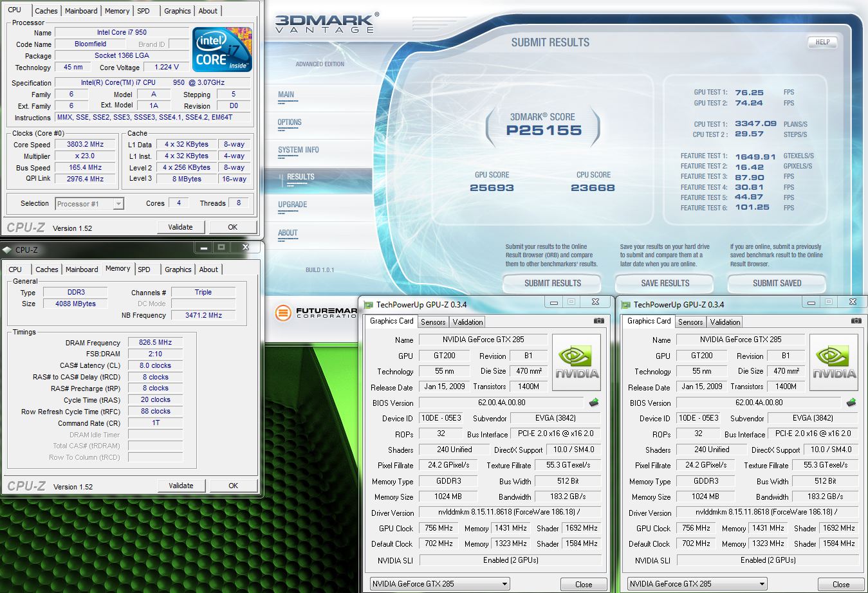
Task: Click Validate in top CPU-Z window
Action: point(181,227)
